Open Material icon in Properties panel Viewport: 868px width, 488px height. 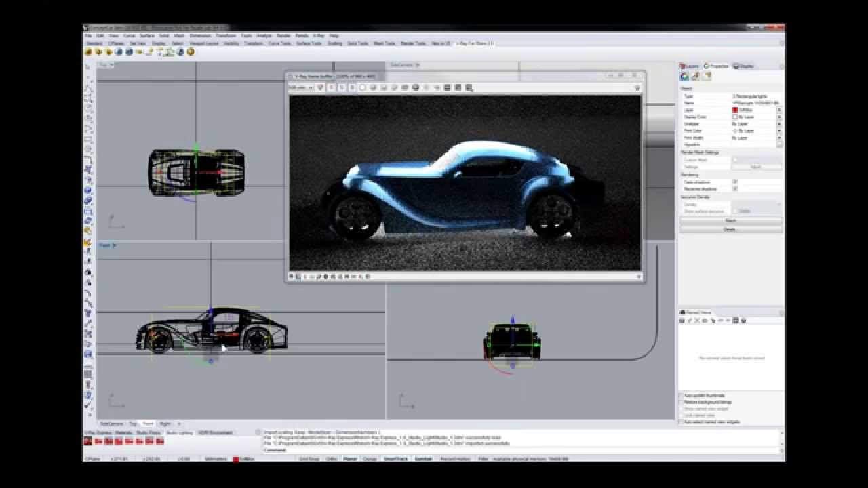coord(695,76)
